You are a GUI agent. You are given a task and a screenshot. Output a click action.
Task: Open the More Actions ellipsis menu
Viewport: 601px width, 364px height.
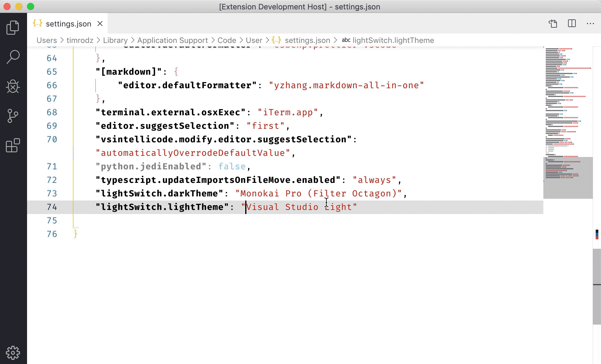(x=590, y=24)
